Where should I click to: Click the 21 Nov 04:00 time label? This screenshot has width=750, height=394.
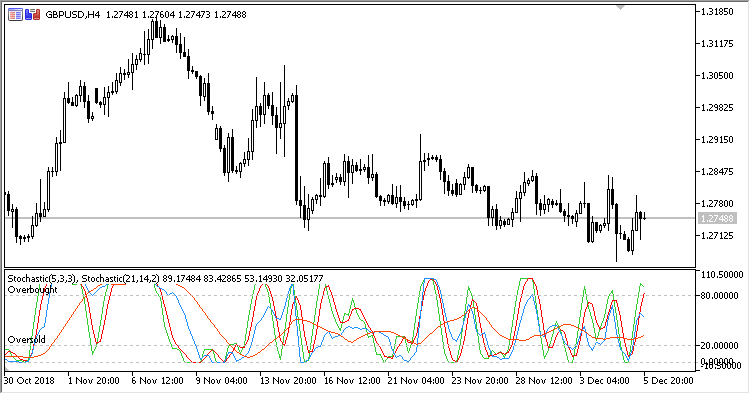pos(416,381)
